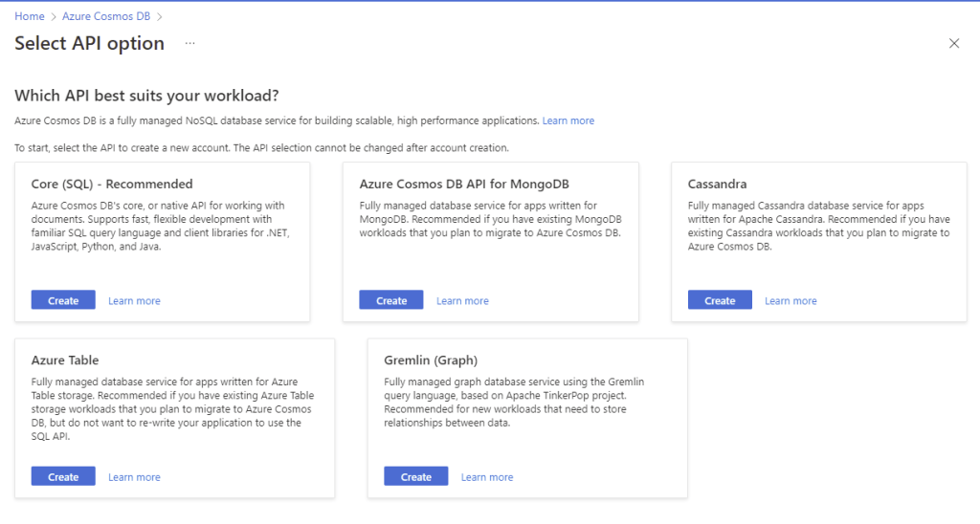The image size is (980, 524).
Task: Navigate to the Azure Cosmos DB breadcrumb
Action: pos(106,16)
